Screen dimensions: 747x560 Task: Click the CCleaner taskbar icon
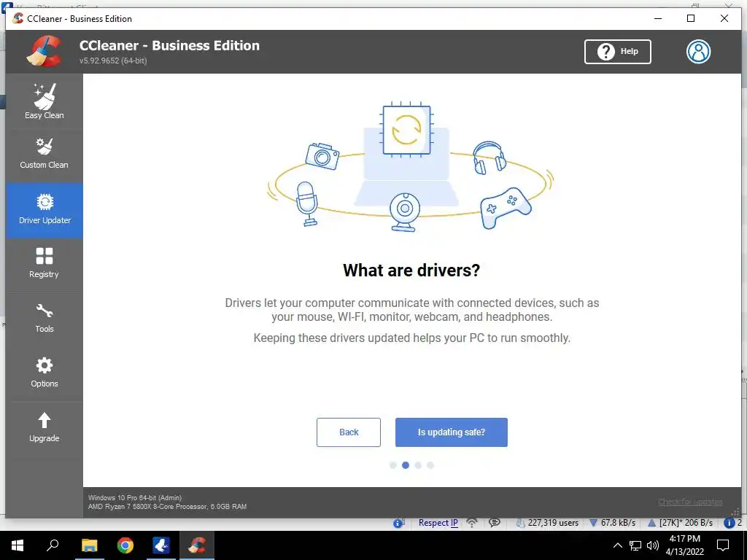[197, 545]
